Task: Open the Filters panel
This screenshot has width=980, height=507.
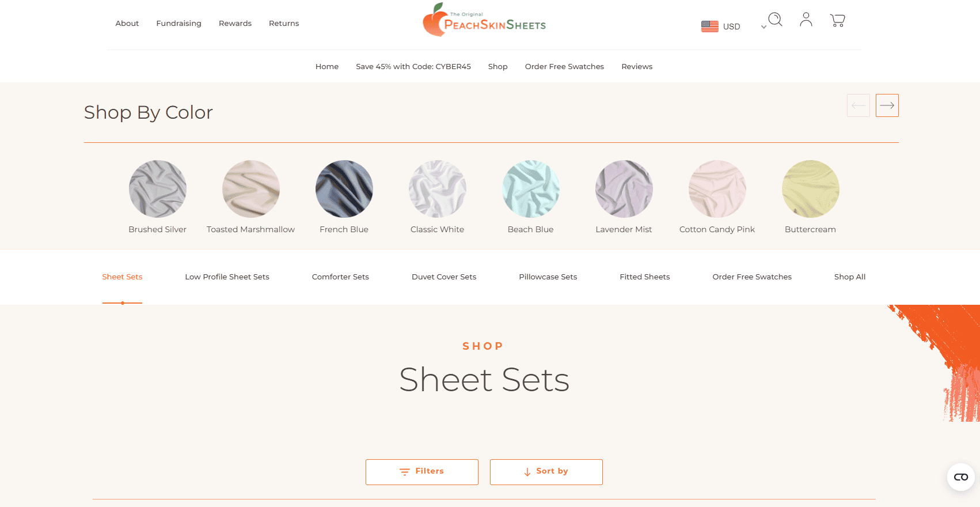Action: click(x=422, y=472)
